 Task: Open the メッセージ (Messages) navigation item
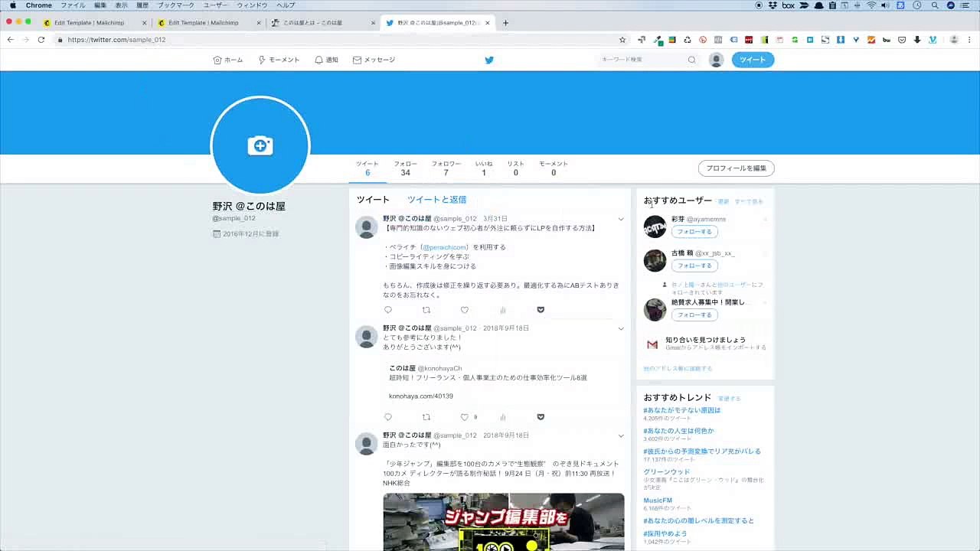(x=374, y=60)
